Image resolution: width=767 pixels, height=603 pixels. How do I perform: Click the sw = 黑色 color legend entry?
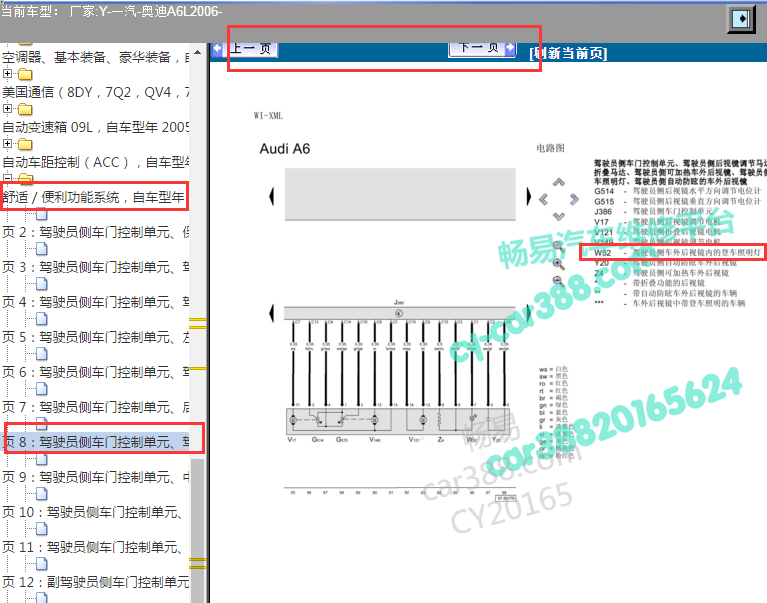pos(553,377)
